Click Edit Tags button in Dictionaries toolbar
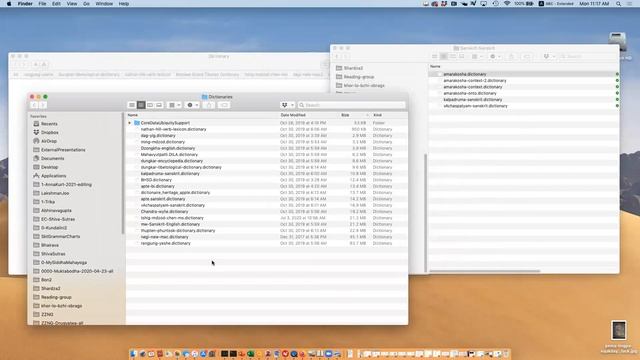640x360 pixels. click(x=224, y=105)
